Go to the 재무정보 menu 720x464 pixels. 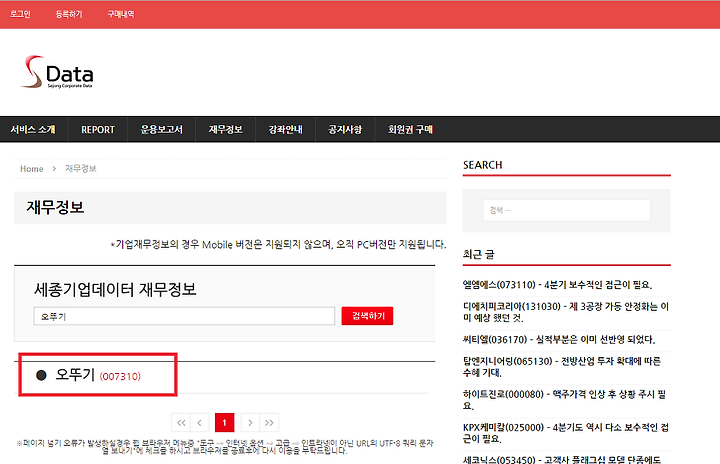tap(225, 130)
